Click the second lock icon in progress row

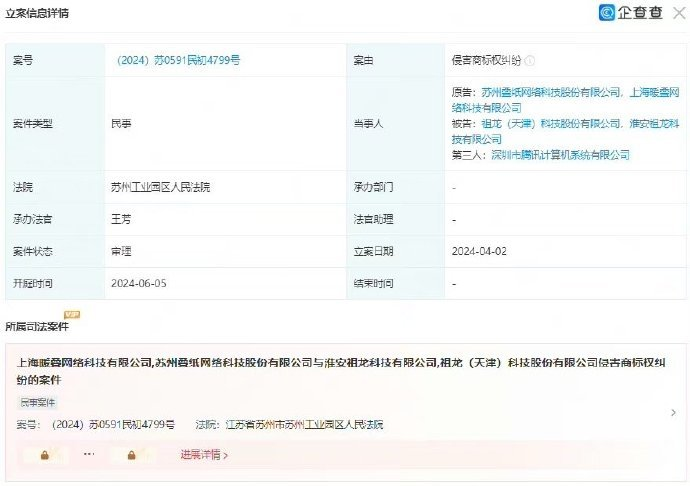[131, 455]
